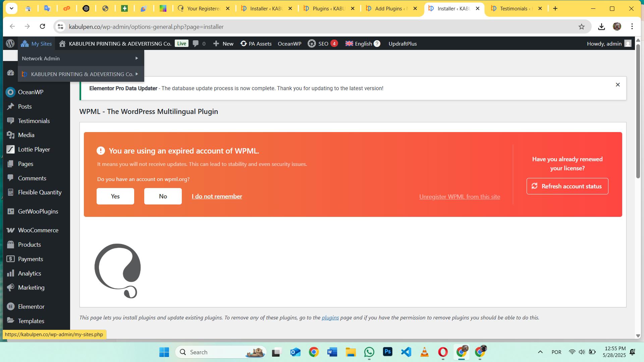Screen dimensions: 644x362
Task: Answer Yes to having a wpml.org account
Action: (115, 196)
